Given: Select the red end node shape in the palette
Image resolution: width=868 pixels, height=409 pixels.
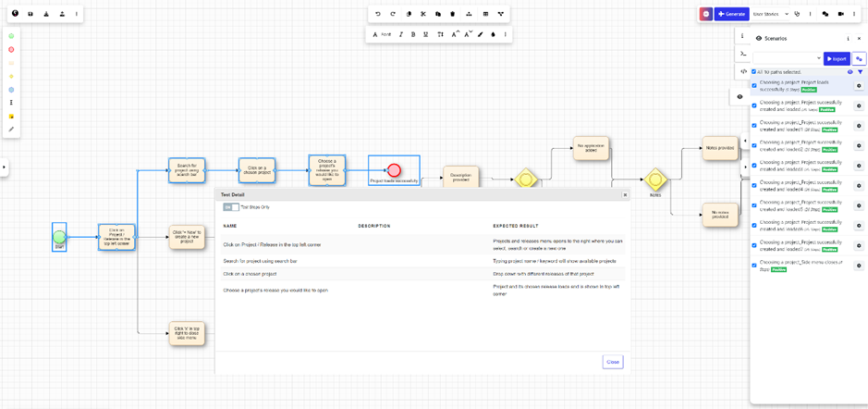Looking at the screenshot, I should click(x=11, y=49).
